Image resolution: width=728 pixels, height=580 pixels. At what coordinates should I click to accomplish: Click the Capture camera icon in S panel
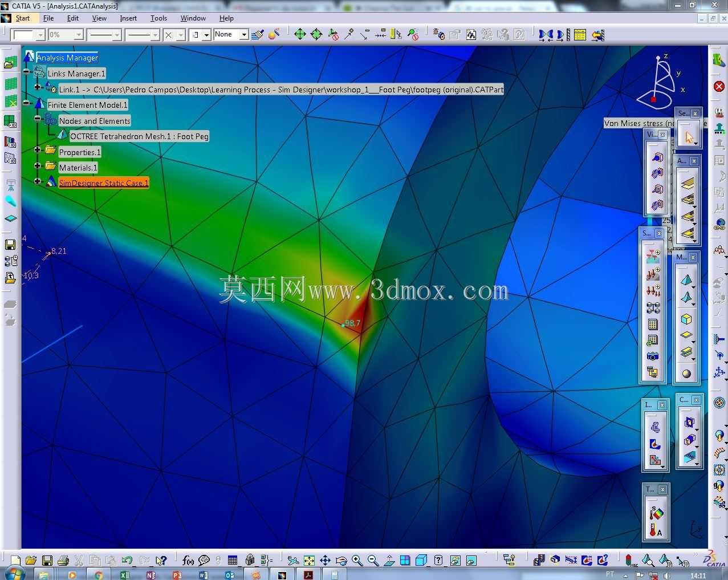[653, 356]
